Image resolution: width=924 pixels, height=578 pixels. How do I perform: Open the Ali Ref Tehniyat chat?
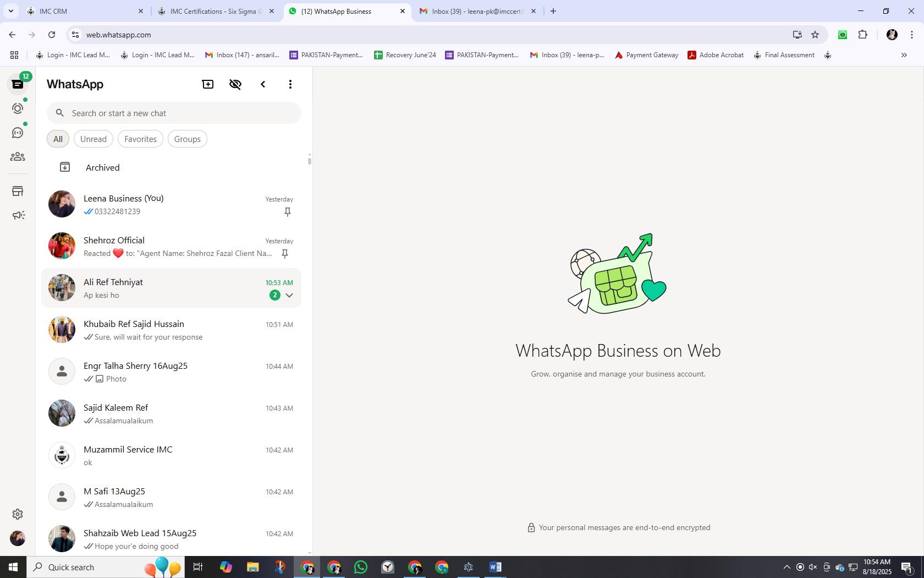[171, 288]
